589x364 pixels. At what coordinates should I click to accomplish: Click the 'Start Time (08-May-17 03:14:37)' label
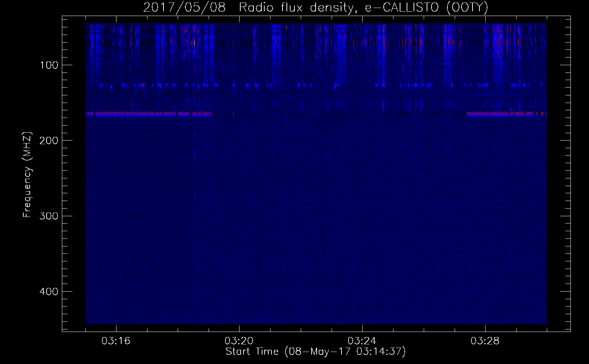[x=316, y=352]
